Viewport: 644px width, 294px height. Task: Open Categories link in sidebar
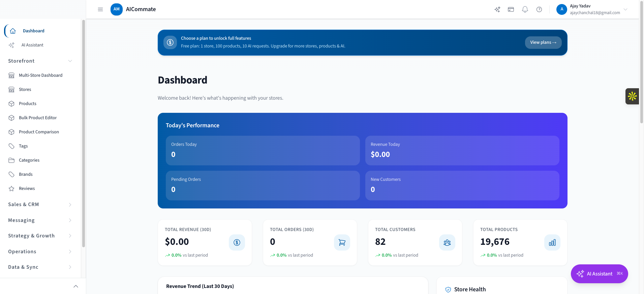pos(29,160)
